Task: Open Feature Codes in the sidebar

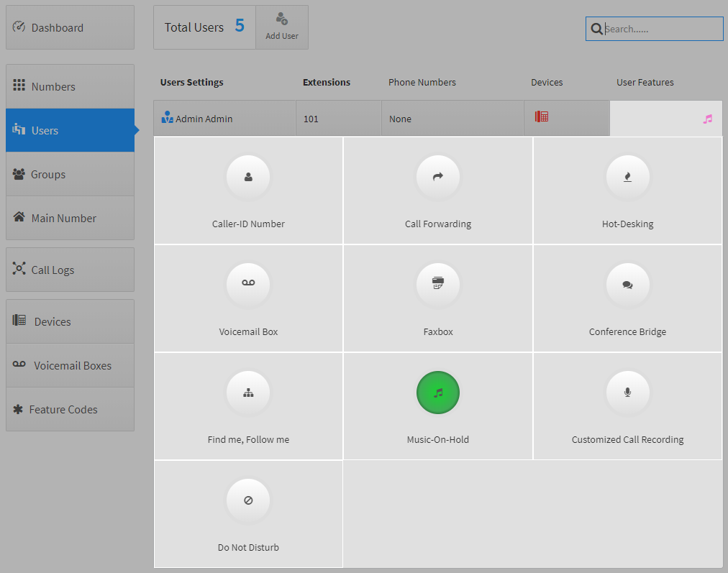Action: 70,409
